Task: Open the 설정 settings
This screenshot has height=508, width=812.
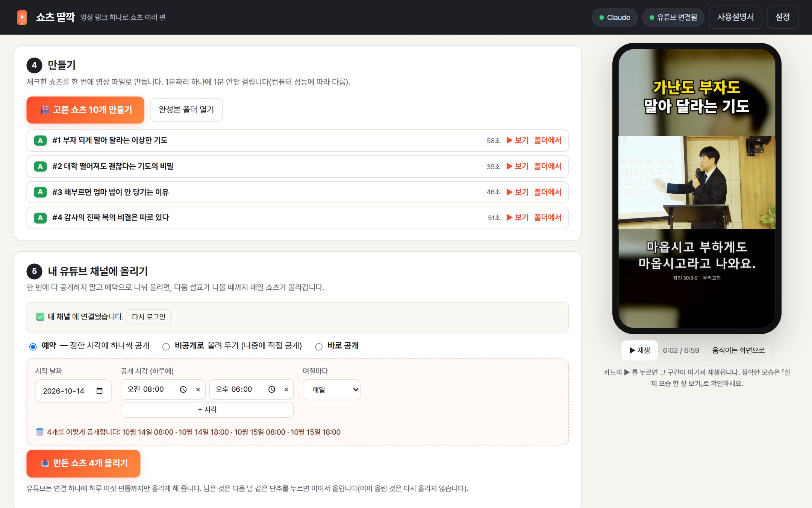Action: tap(782, 17)
